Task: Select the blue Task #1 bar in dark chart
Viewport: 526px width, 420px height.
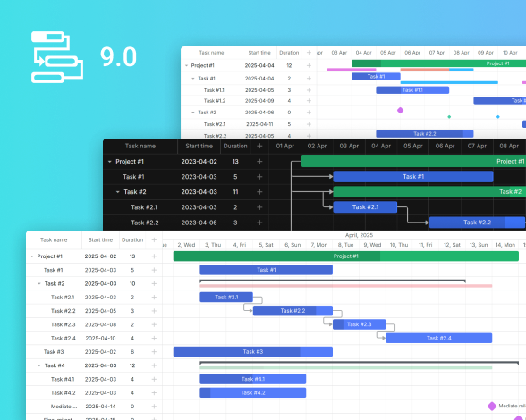Action: tap(413, 177)
